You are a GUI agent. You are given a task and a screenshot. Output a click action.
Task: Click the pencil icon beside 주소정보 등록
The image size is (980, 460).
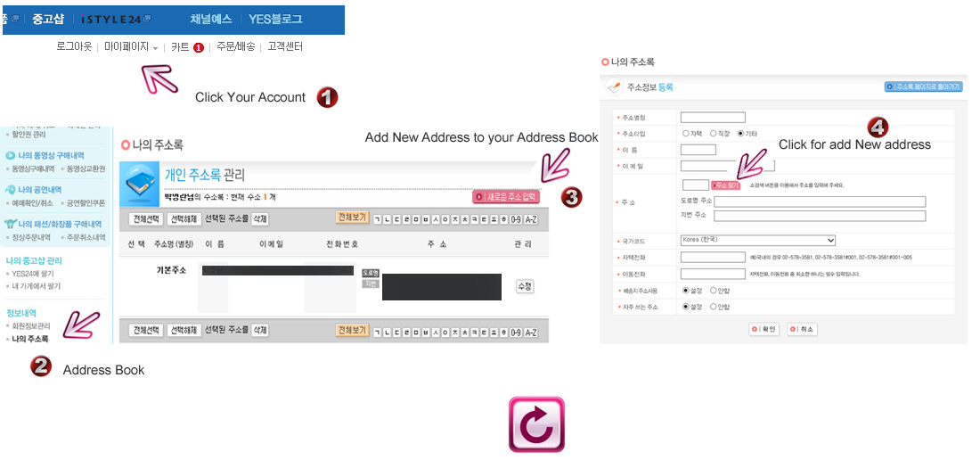[x=615, y=86]
